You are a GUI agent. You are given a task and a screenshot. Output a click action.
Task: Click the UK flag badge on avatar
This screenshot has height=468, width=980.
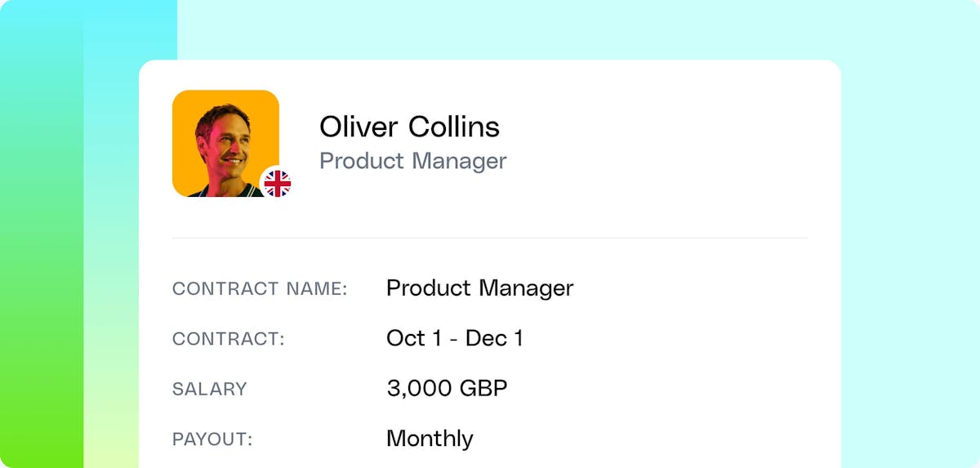pyautogui.click(x=277, y=184)
